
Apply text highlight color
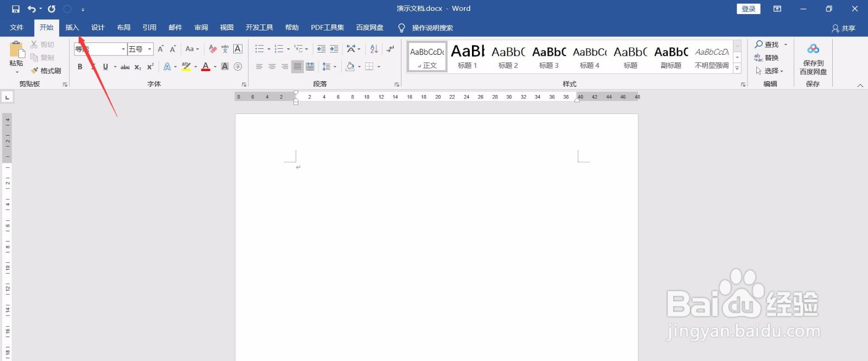(x=186, y=67)
